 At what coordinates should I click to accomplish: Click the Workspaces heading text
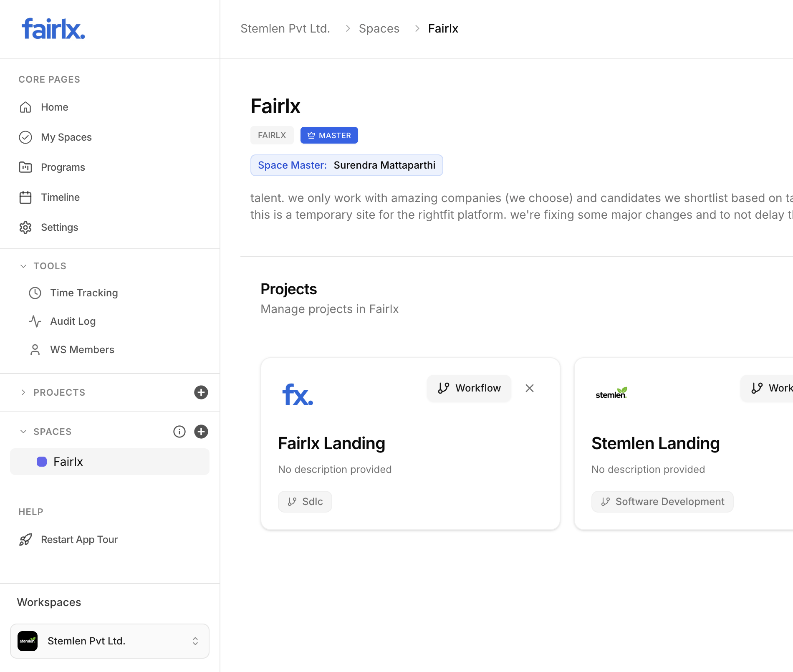(x=49, y=602)
